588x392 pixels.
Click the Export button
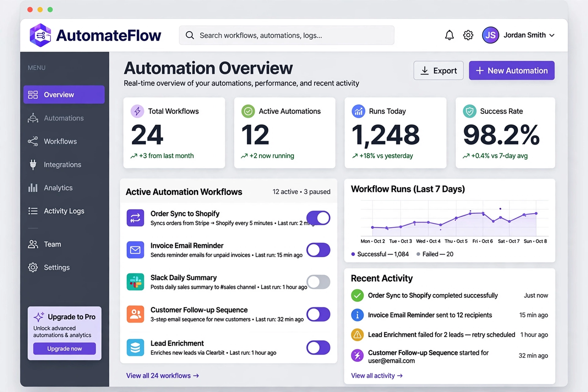pos(438,71)
